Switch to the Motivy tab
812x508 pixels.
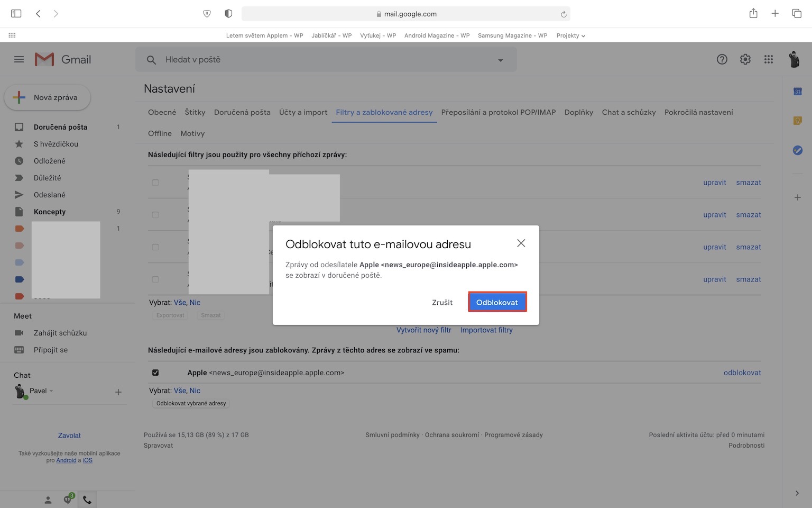pyautogui.click(x=192, y=133)
